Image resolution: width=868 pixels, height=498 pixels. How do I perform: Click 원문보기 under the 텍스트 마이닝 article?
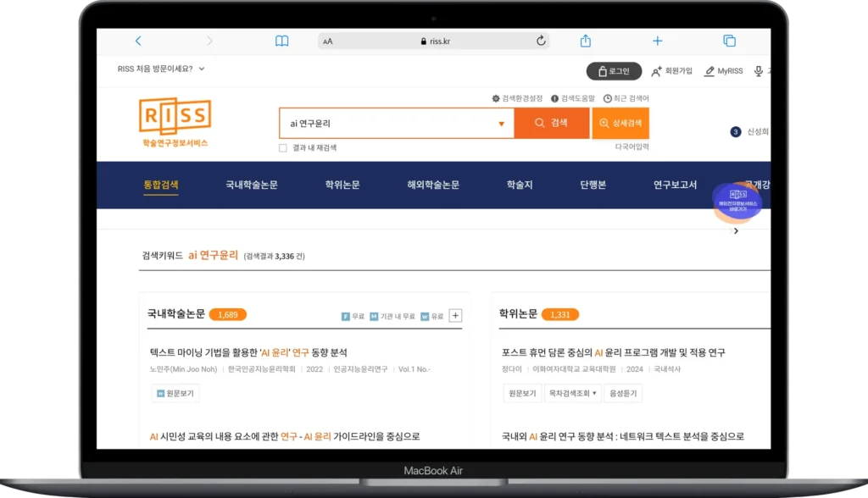175,394
